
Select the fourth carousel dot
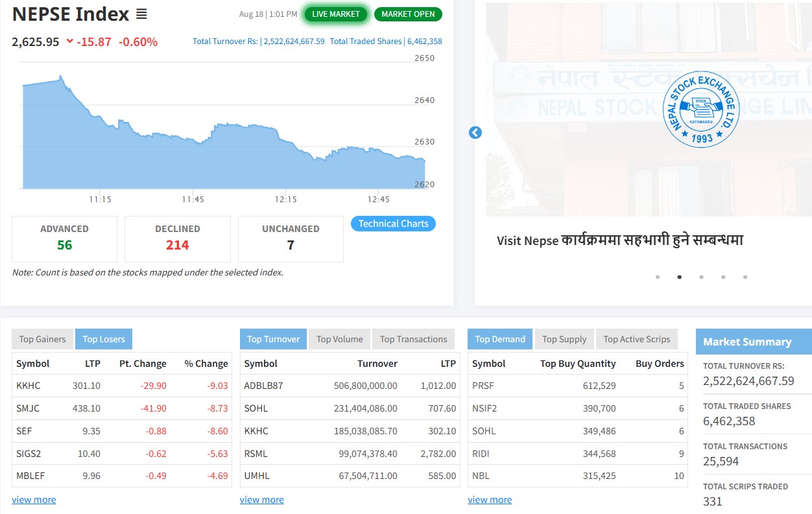click(x=723, y=277)
